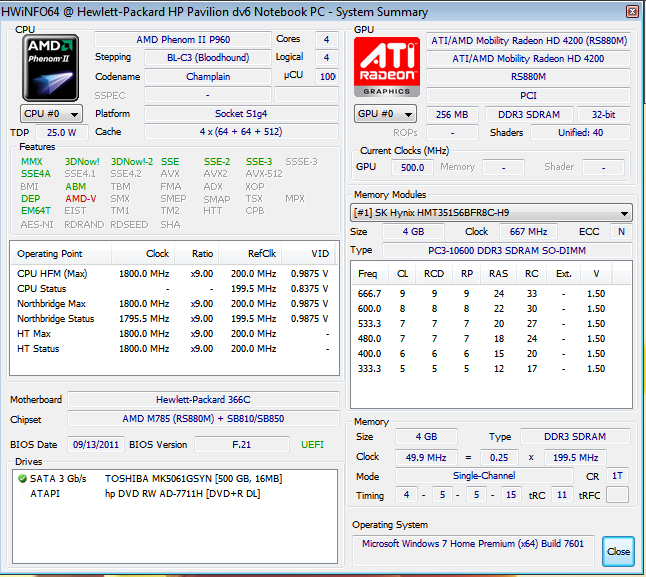
Task: Click the AMD Phenom II processor logo
Action: (51, 68)
